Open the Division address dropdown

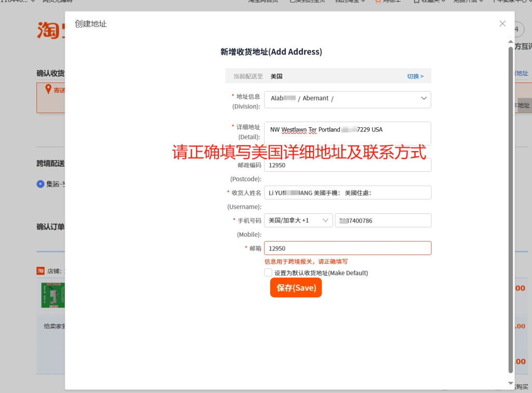[x=347, y=99]
